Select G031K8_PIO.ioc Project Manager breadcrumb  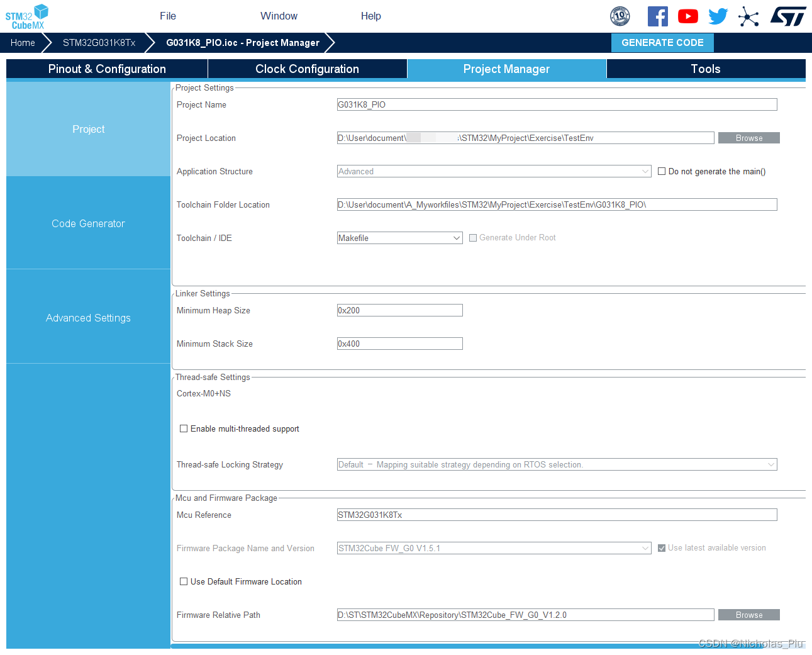tap(243, 43)
